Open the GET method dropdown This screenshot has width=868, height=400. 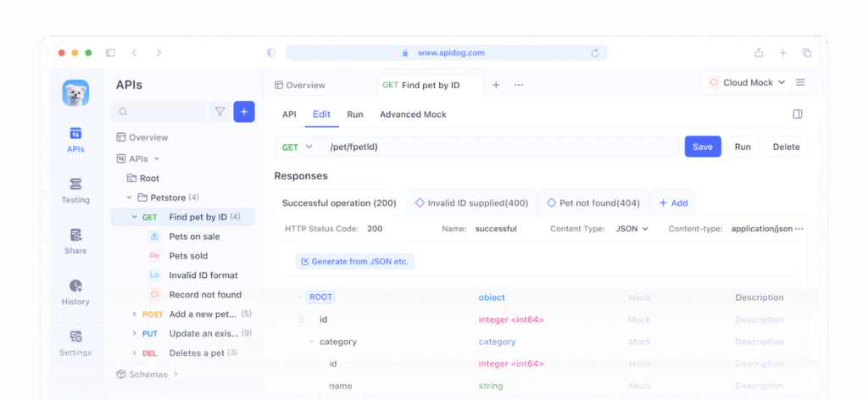coord(298,147)
